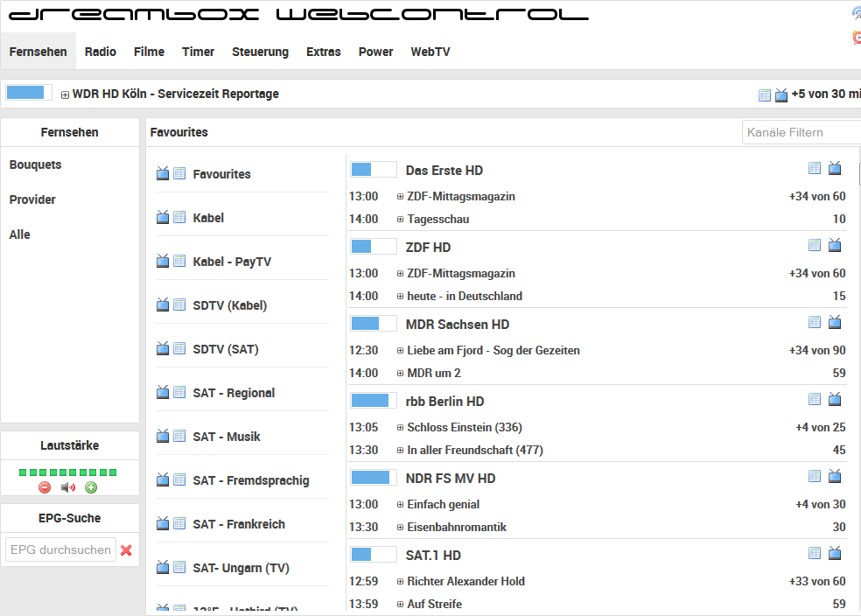Expand the Eisenbahnromantik entry

401,528
